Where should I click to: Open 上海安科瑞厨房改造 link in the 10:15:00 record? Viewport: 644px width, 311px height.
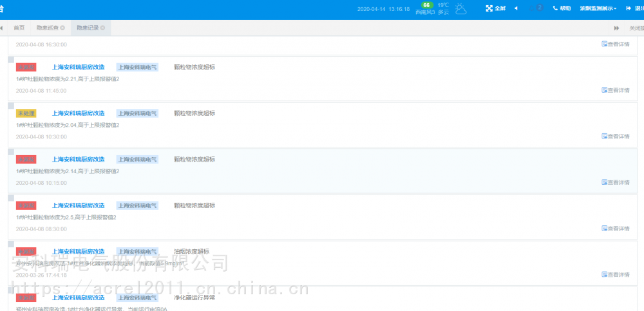pos(78,160)
